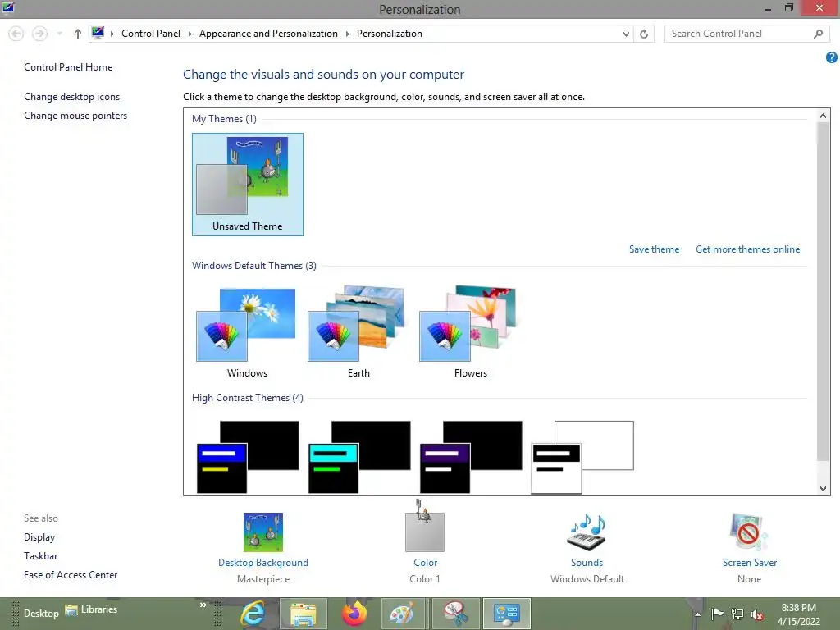Open Internet Explorer from the taskbar
Viewport: 840px width, 630px height.
252,614
